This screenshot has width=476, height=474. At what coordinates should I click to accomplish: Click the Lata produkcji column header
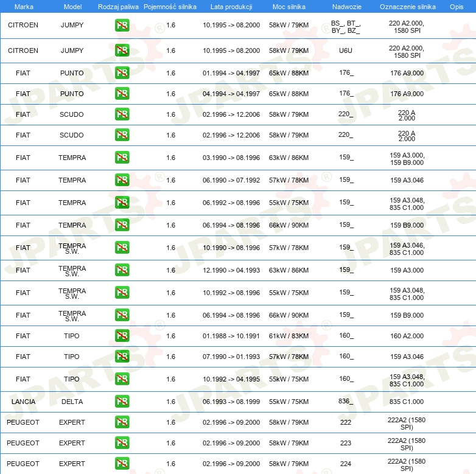231,7
